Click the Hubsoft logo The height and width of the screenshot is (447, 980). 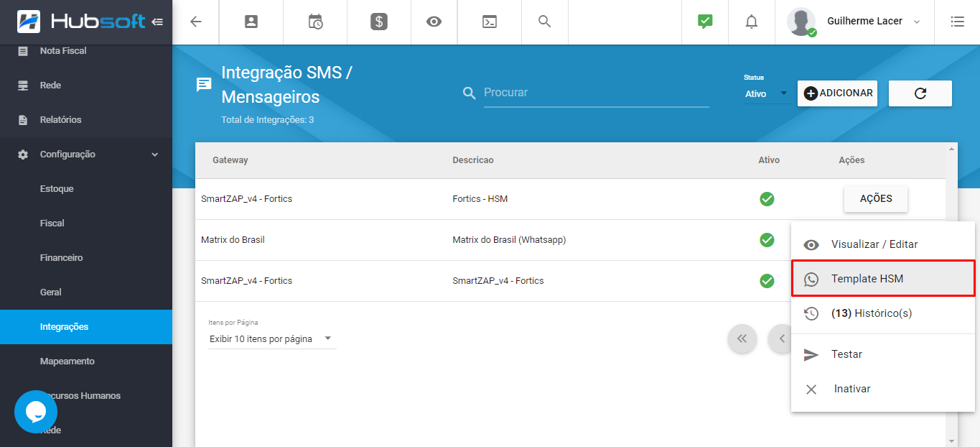tap(80, 22)
